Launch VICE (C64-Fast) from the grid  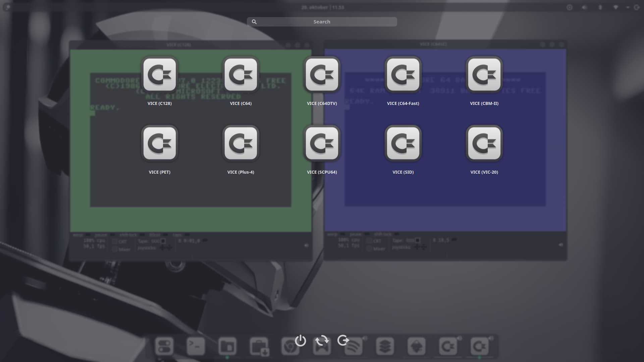(x=403, y=75)
